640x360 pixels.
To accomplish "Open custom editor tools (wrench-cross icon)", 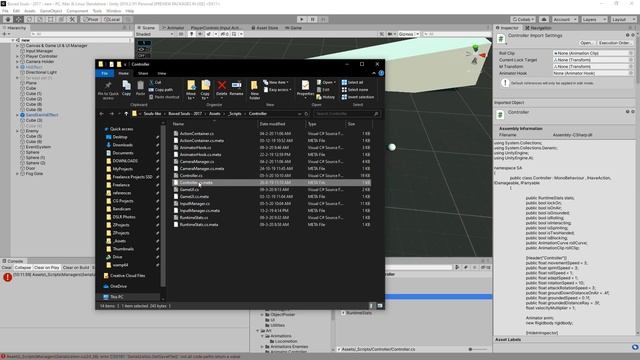I will point(72,19).
